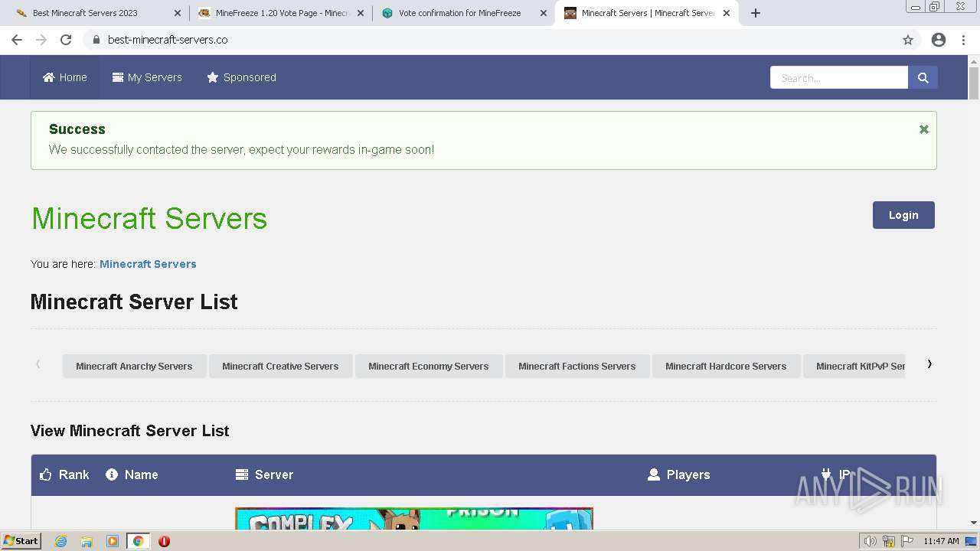Launch Internet Explorer from the taskbar
The height and width of the screenshot is (551, 980).
pyautogui.click(x=61, y=541)
